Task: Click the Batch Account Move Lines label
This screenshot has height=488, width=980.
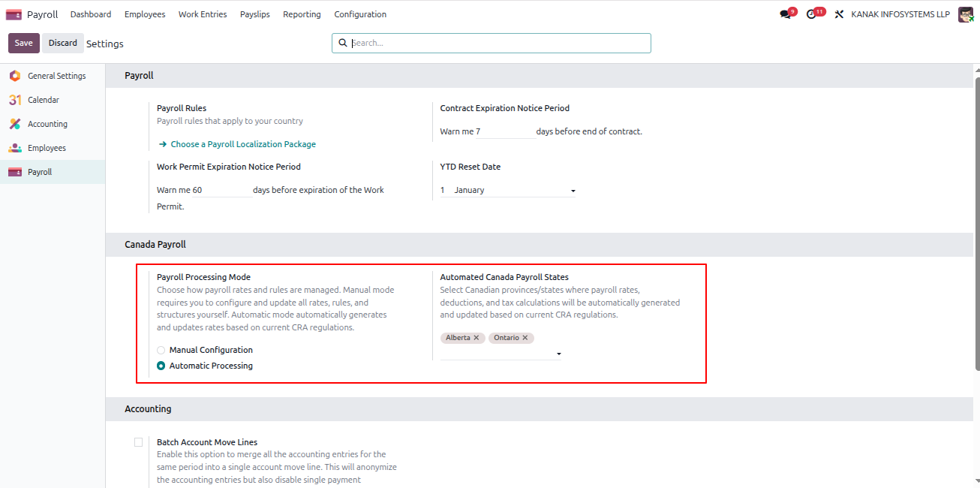Action: pos(207,442)
